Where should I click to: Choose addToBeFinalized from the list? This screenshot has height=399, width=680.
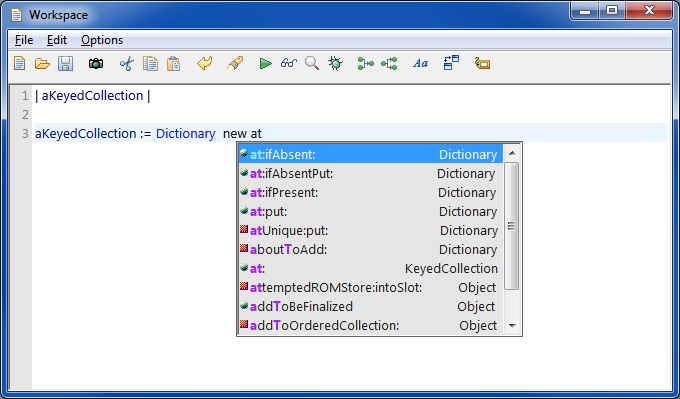(x=371, y=307)
